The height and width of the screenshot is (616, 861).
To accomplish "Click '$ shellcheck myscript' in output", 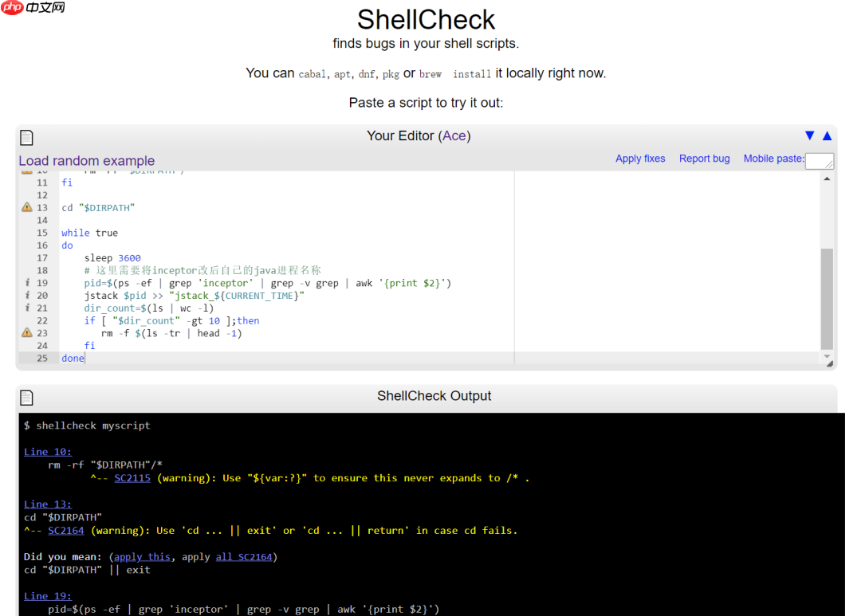I will tap(87, 426).
